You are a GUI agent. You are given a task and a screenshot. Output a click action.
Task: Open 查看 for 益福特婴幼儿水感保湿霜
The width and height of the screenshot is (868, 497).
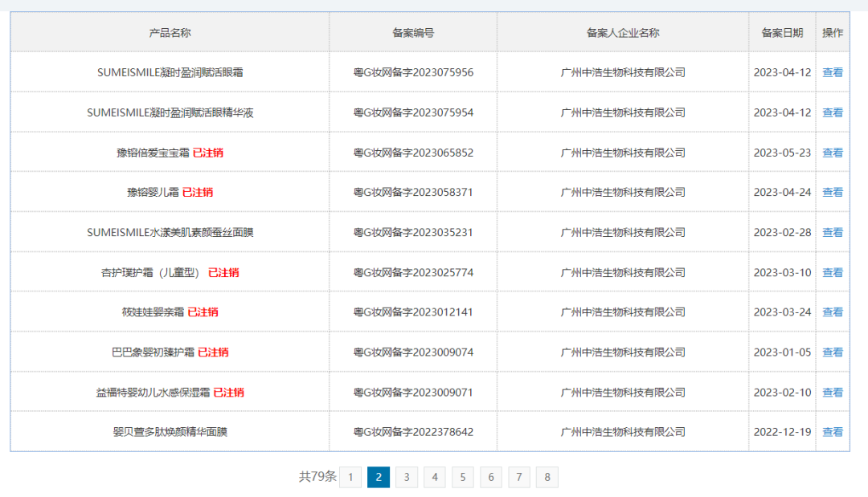833,393
